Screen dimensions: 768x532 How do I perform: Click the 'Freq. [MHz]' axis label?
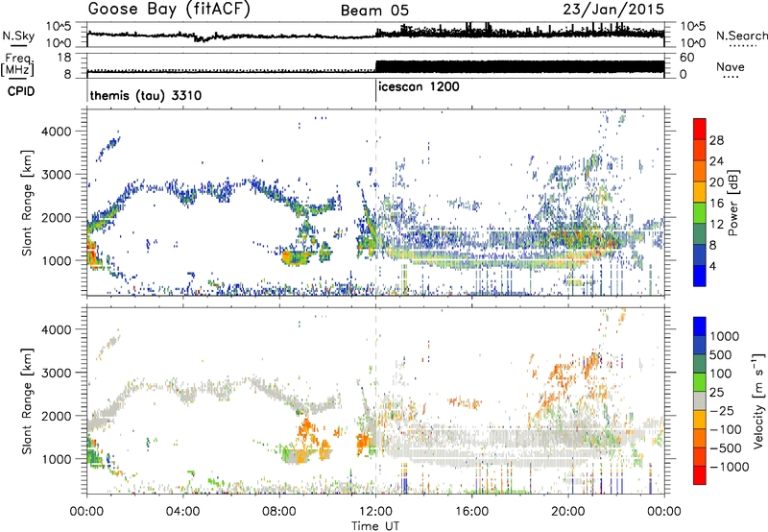point(17,65)
